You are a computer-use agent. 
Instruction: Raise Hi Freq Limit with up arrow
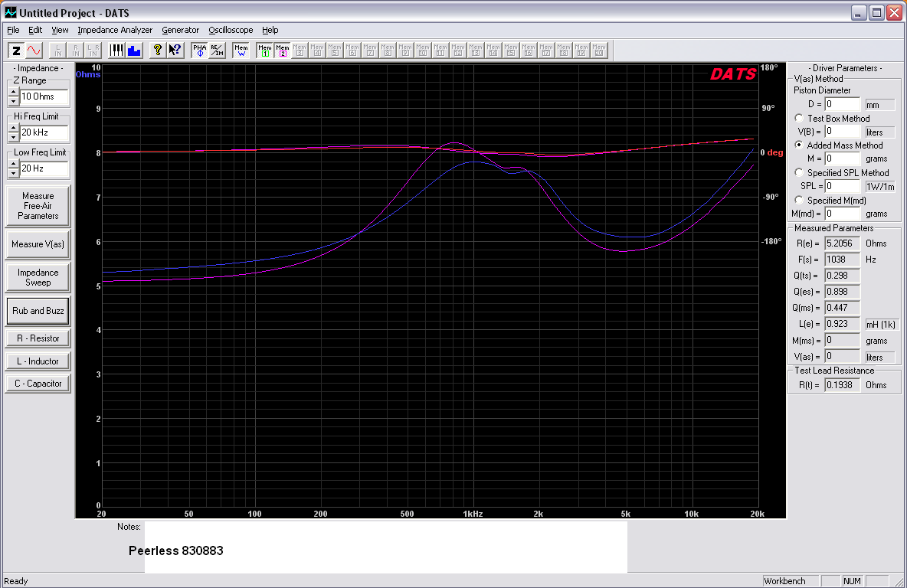13,129
